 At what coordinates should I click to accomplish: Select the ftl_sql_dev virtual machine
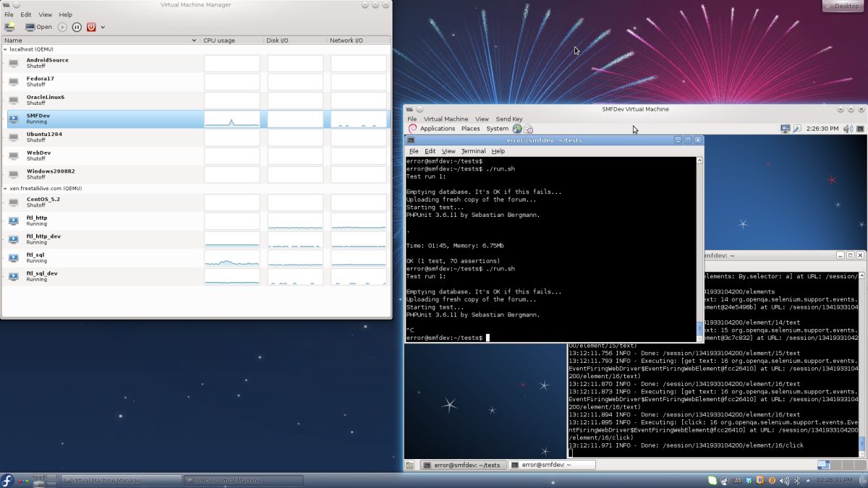tap(195, 276)
